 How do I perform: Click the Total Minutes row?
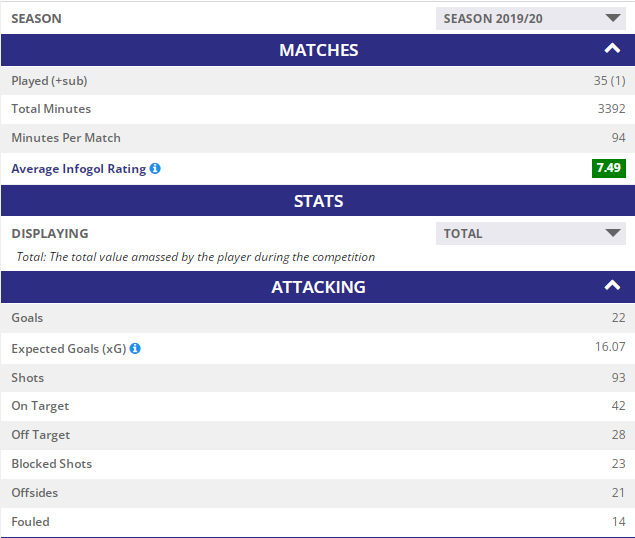318,109
